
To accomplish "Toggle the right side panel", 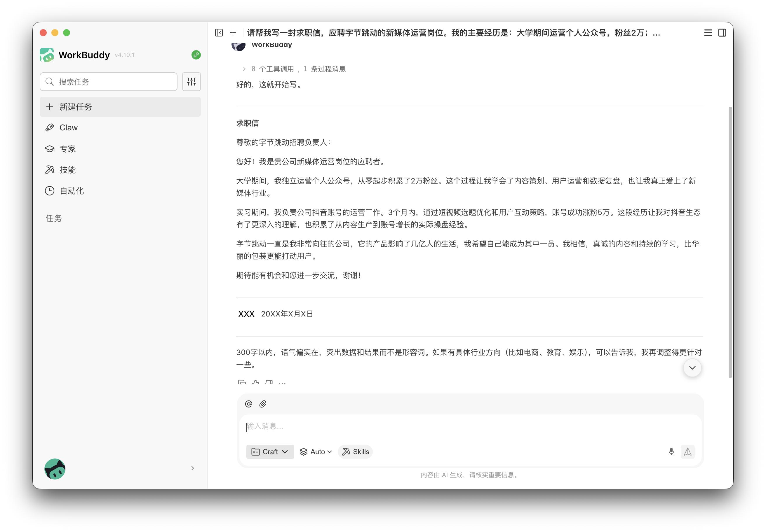I will point(722,33).
